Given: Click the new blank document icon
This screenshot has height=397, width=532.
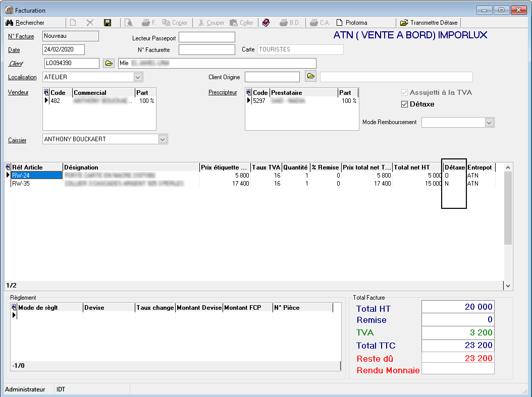Looking at the screenshot, I should pos(73,23).
